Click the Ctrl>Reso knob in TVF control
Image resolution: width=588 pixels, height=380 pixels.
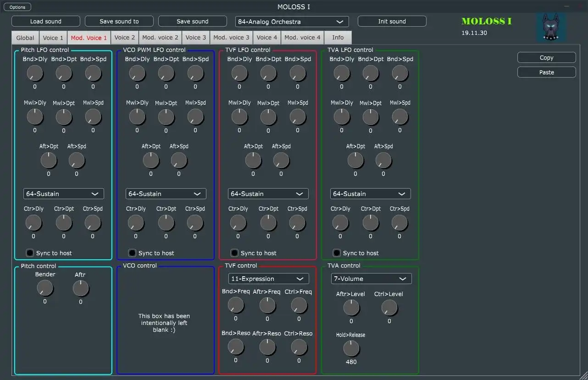coord(299,347)
